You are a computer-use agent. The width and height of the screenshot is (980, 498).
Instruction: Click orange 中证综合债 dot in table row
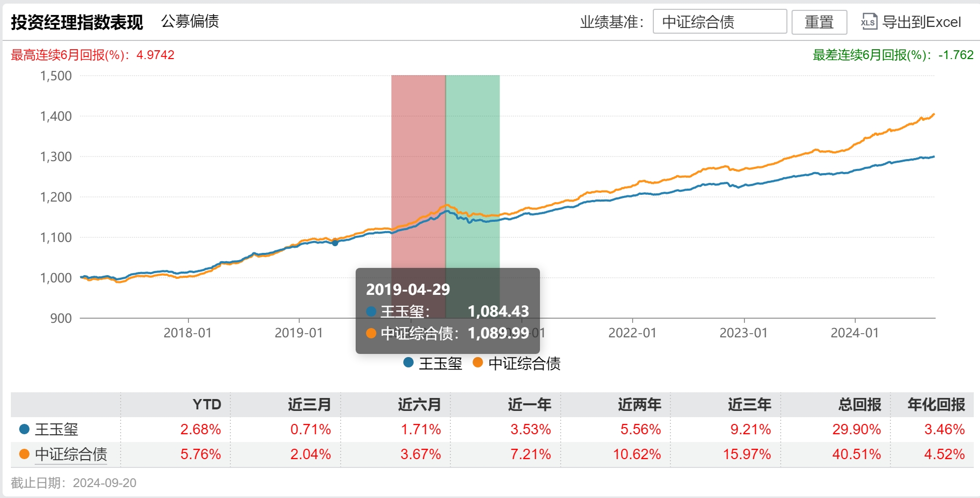(x=24, y=454)
